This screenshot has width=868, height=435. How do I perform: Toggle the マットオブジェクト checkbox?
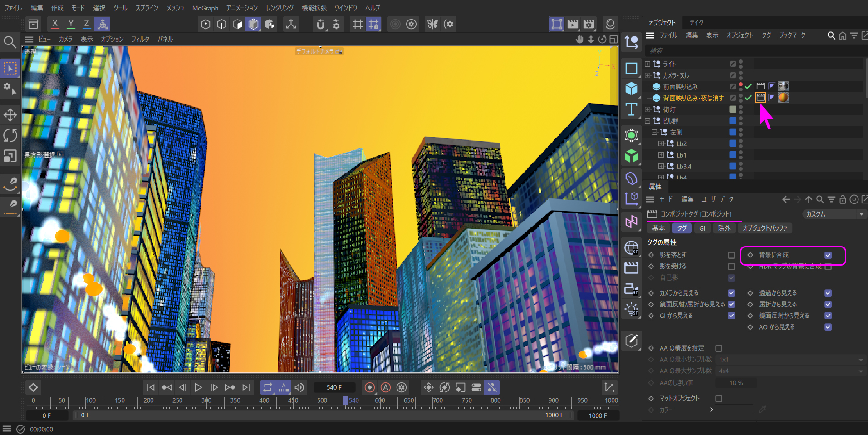coord(719,399)
